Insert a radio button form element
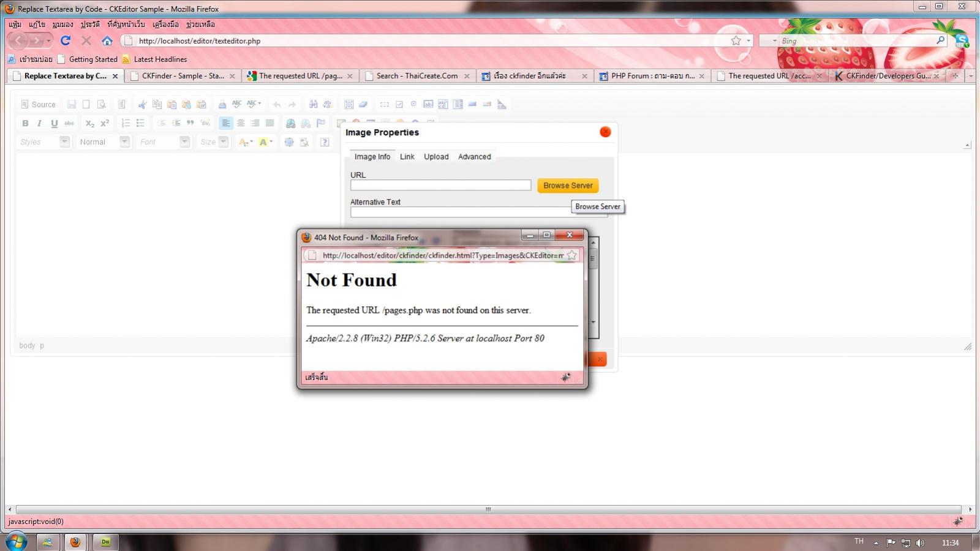 point(413,105)
